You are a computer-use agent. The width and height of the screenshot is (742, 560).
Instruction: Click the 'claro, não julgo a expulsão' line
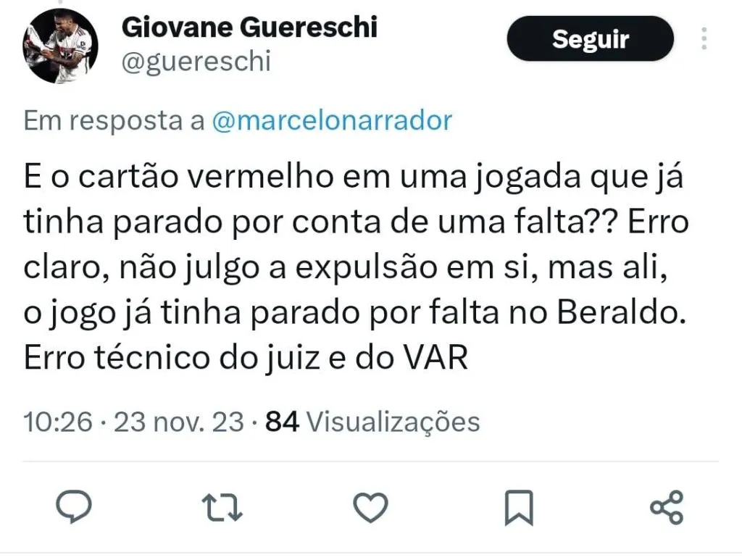(x=346, y=268)
